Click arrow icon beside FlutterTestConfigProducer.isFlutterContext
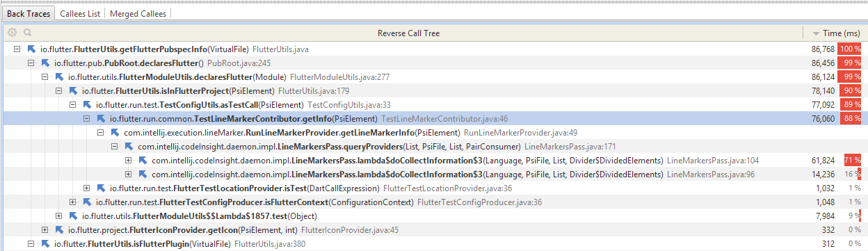Viewport: 868px width, 251px height. (87, 202)
